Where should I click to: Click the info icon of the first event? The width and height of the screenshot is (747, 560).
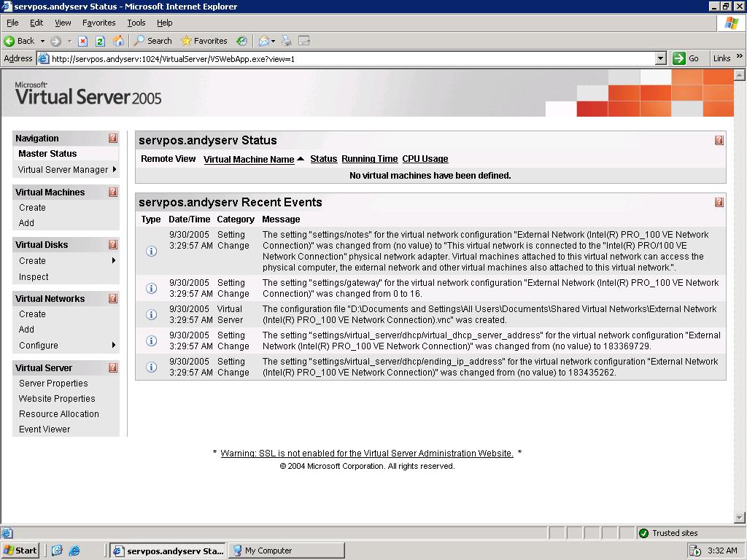click(x=152, y=251)
